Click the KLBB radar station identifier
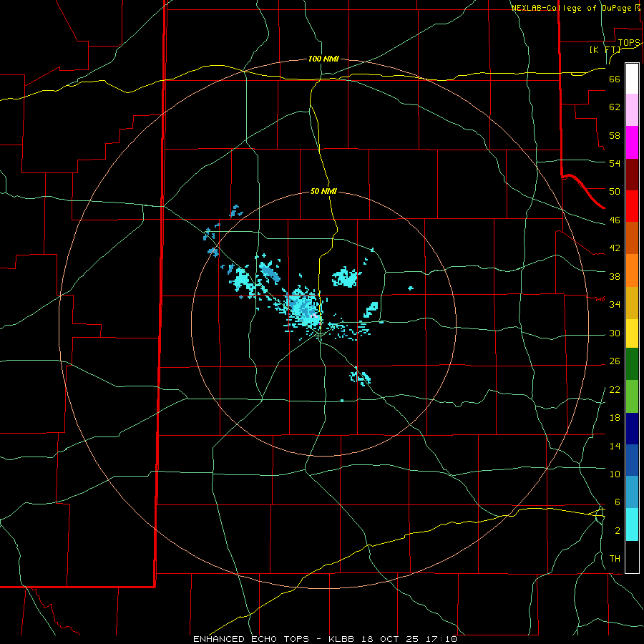 coord(343,639)
